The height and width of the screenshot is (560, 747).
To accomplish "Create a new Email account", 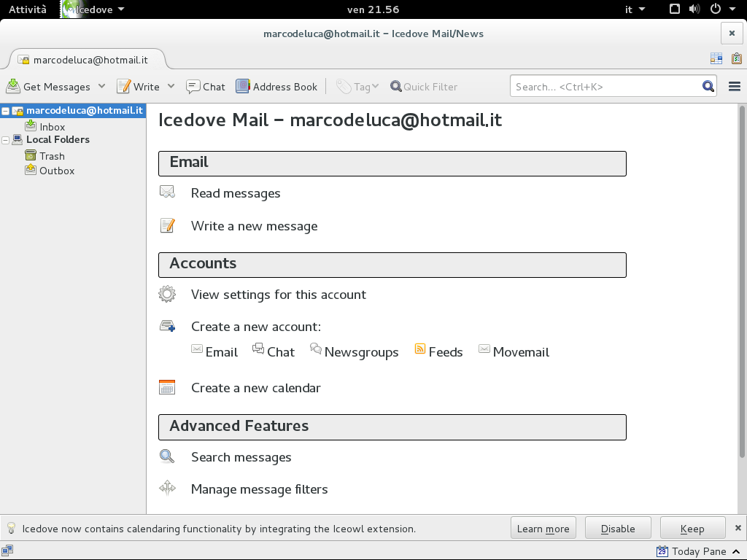I will [214, 351].
